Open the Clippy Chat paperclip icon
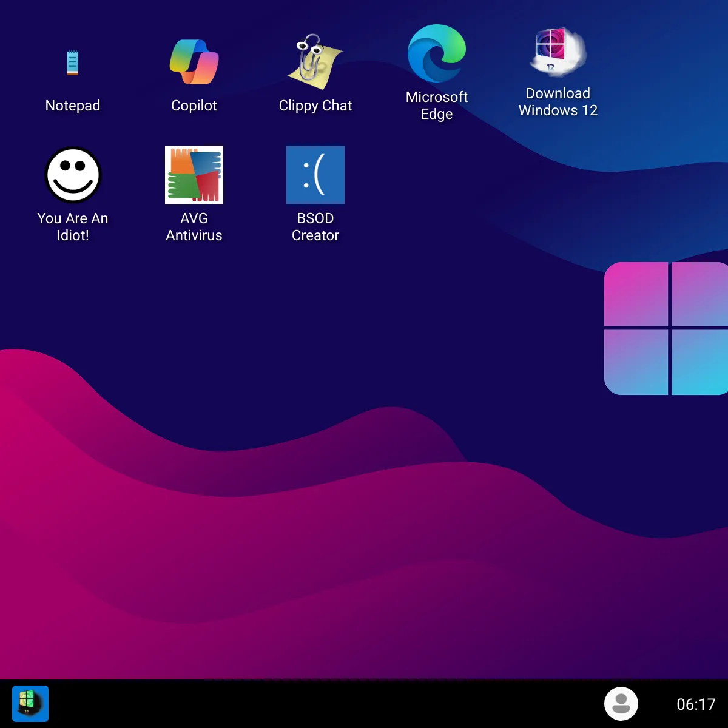728x728 pixels. click(315, 62)
